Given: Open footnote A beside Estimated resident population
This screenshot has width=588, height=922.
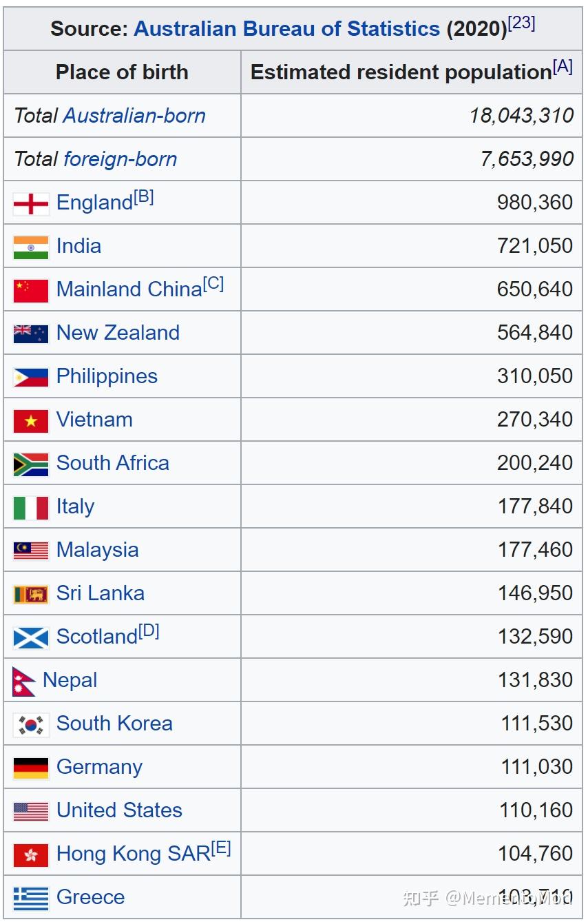Looking at the screenshot, I should tap(563, 66).
